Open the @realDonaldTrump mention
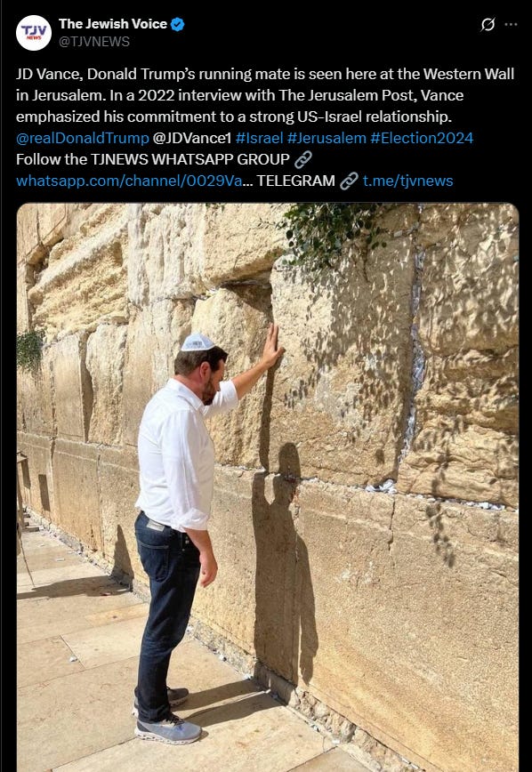Screen dimensions: 532x772 [x=82, y=139]
